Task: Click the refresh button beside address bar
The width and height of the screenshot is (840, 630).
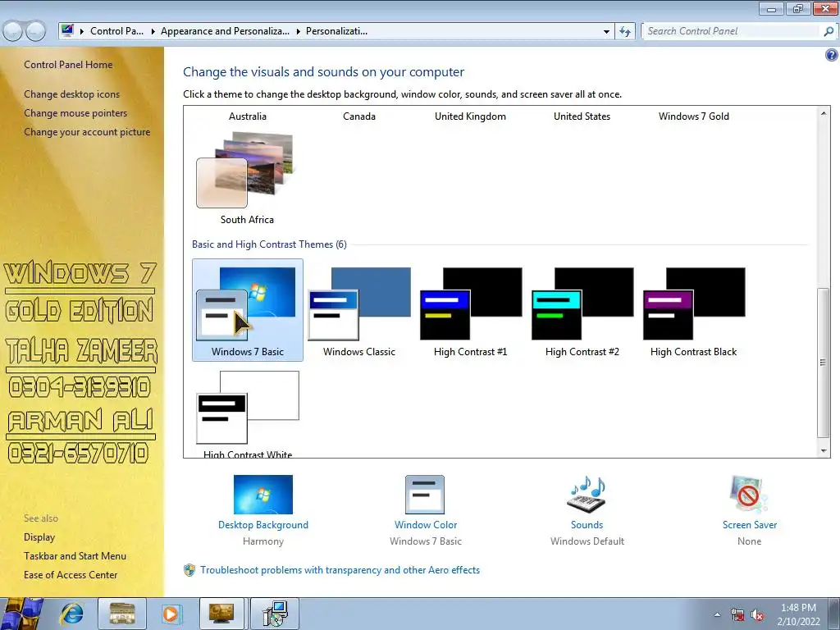Action: pyautogui.click(x=625, y=31)
